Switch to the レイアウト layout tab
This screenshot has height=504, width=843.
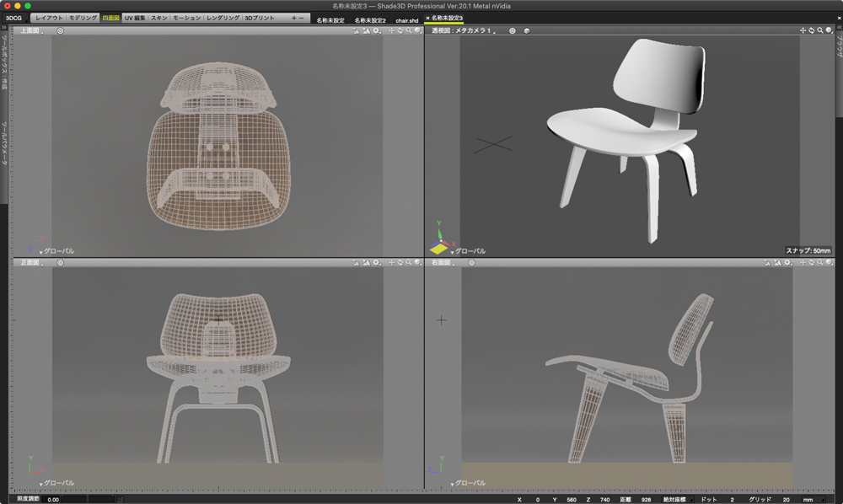(x=49, y=18)
